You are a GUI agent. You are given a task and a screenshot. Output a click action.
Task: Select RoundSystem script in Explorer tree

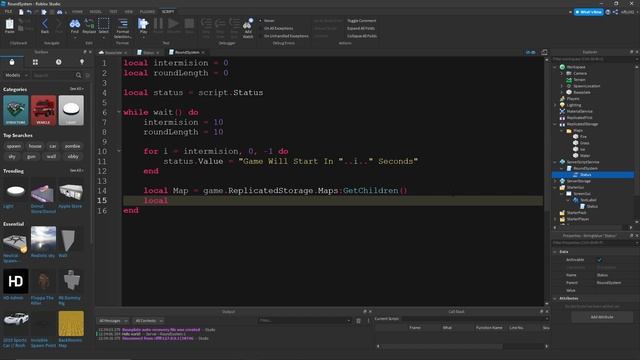(585, 168)
